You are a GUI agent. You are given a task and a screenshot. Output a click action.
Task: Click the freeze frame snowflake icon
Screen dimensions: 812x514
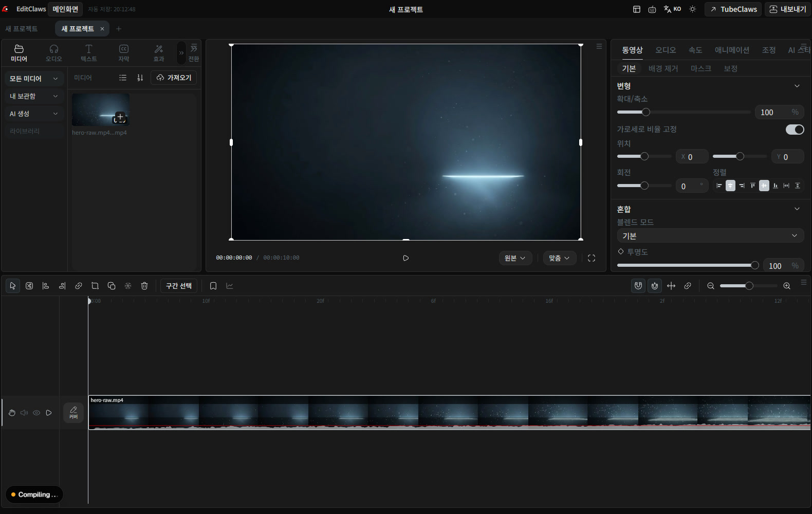pyautogui.click(x=128, y=286)
